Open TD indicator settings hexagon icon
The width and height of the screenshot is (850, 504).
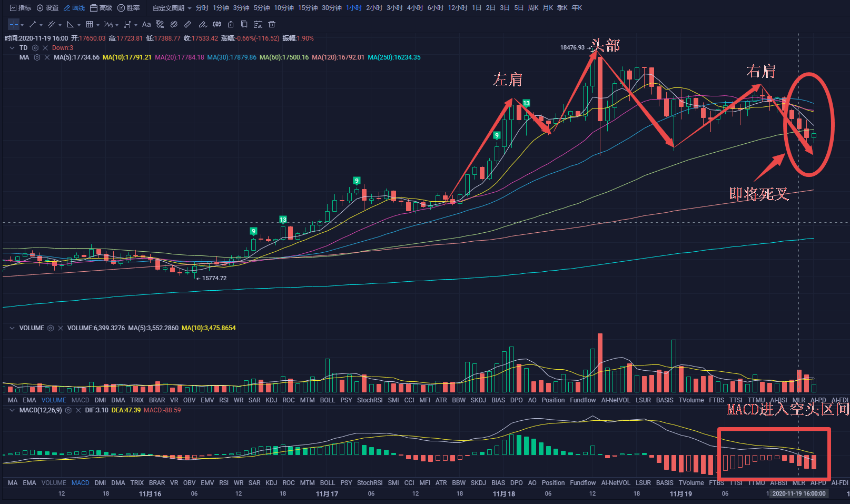pyautogui.click(x=35, y=48)
